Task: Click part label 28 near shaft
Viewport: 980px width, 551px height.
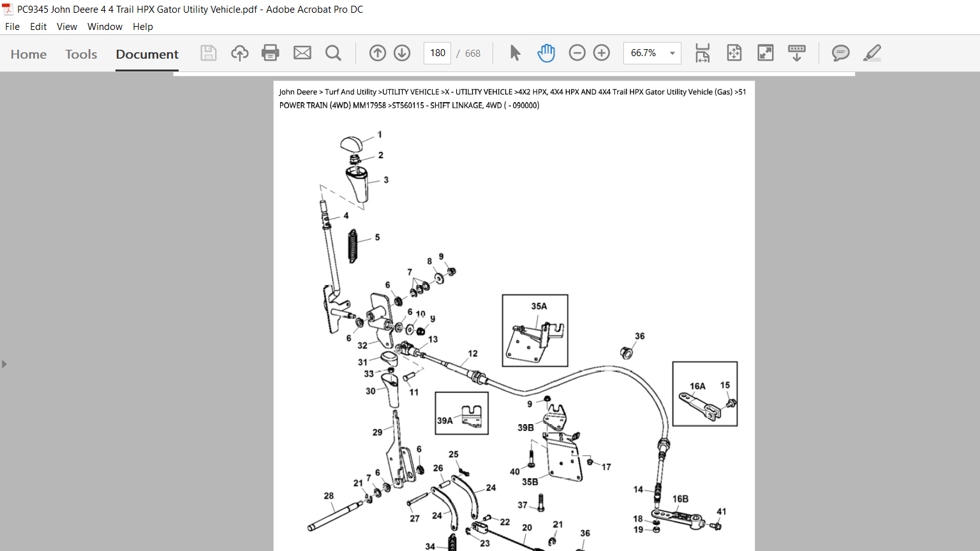Action: tap(329, 496)
